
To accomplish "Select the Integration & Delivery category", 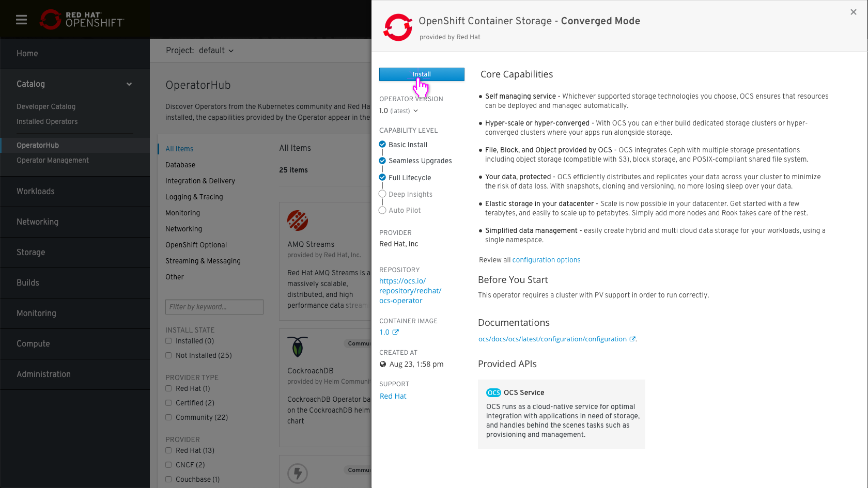I will (x=200, y=181).
